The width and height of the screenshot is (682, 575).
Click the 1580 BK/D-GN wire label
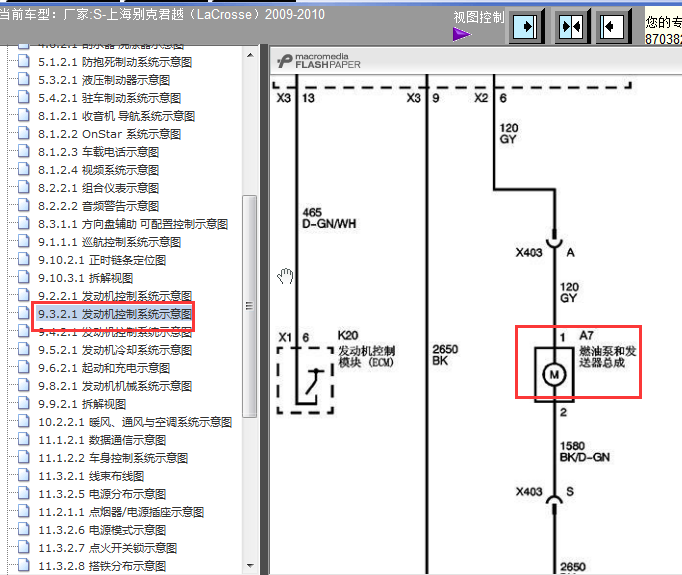click(x=585, y=451)
